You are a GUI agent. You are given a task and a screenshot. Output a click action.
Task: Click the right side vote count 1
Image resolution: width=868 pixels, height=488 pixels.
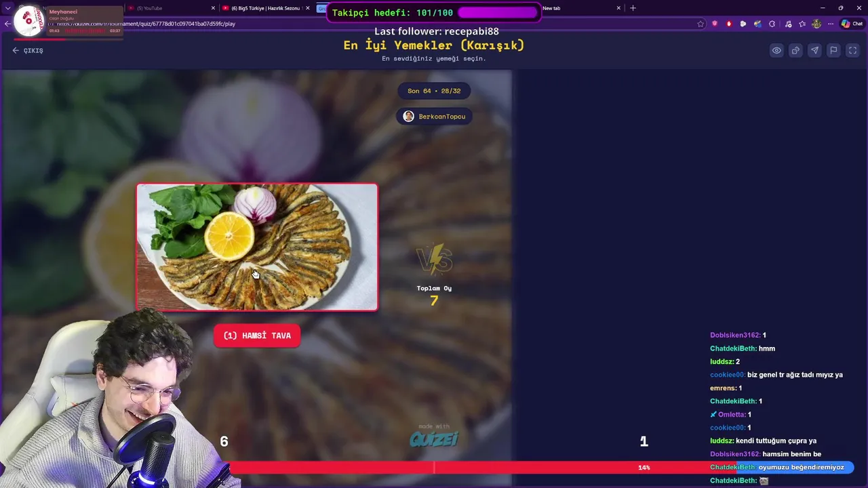(x=644, y=442)
